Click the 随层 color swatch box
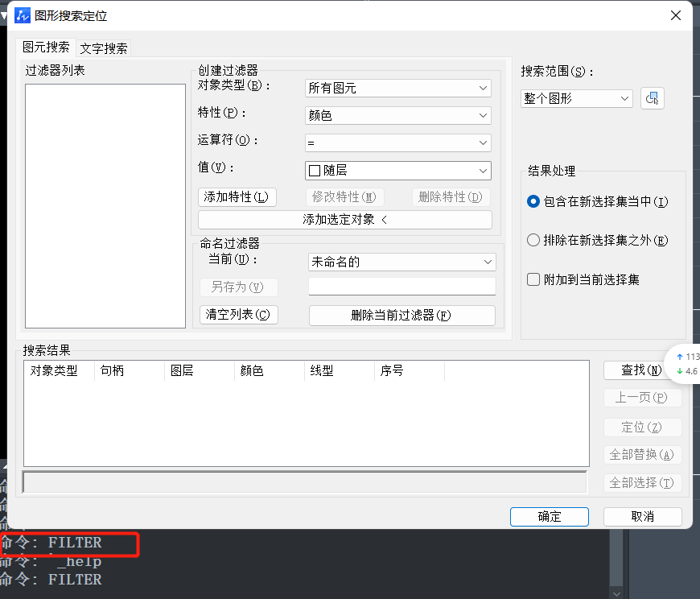700x599 pixels. pos(315,171)
